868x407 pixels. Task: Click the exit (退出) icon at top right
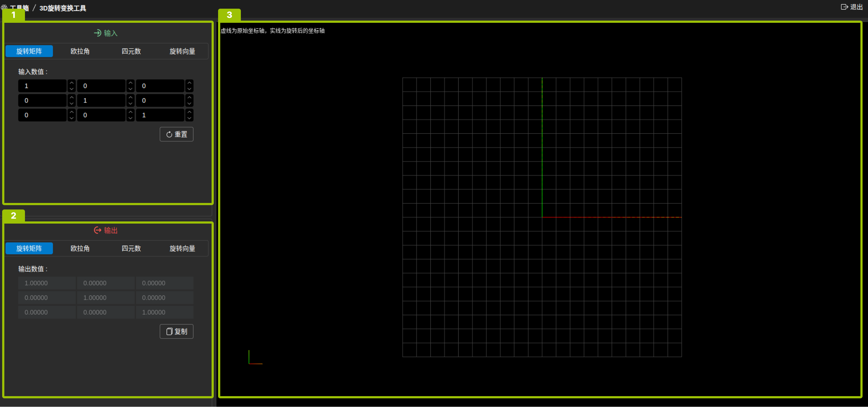click(x=844, y=7)
